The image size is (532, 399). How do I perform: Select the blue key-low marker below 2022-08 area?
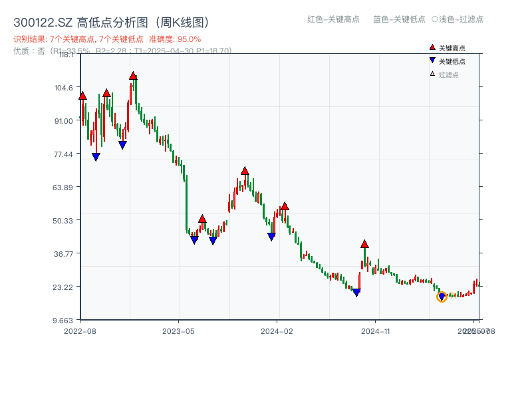96,156
